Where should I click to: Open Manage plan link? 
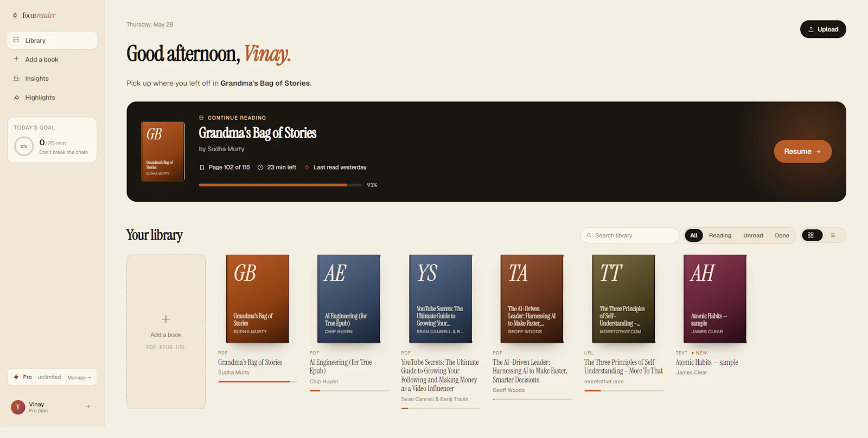point(79,377)
